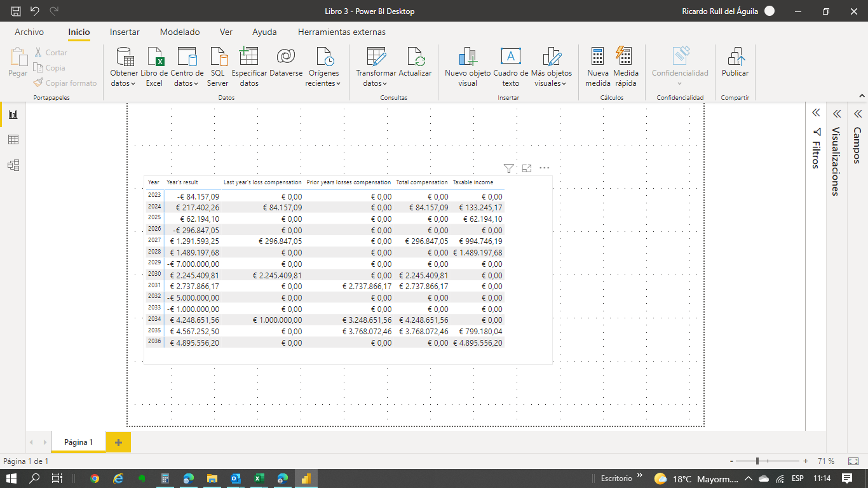Viewport: 868px width, 488px height.
Task: Sort by the Year's result column header
Action: click(x=182, y=182)
